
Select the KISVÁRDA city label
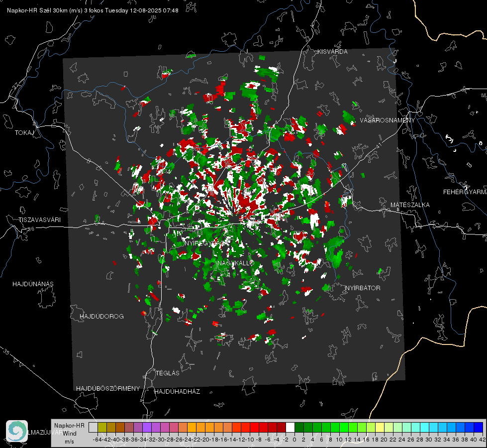332,52
